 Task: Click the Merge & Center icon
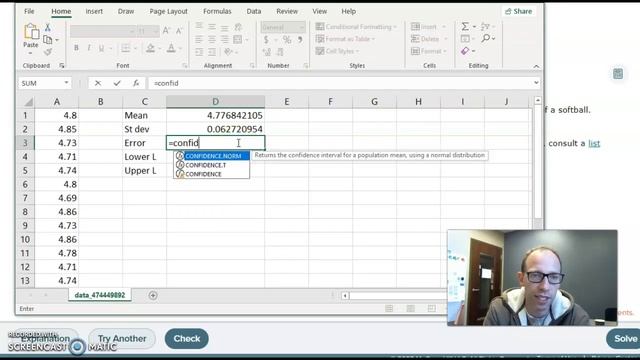(x=238, y=39)
